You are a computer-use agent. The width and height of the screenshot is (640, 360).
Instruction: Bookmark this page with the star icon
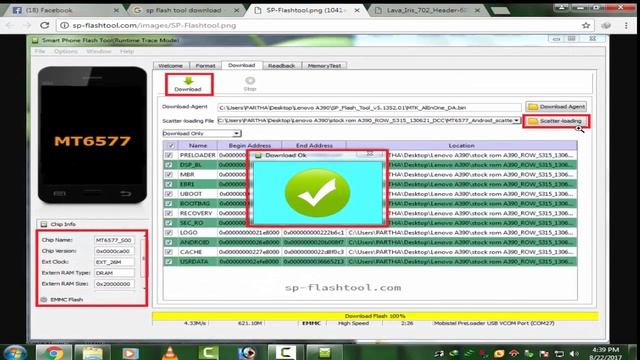(586, 25)
